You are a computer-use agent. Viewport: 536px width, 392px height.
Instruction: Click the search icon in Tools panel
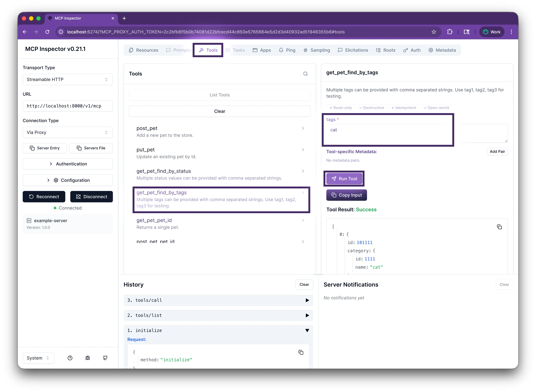coord(305,74)
